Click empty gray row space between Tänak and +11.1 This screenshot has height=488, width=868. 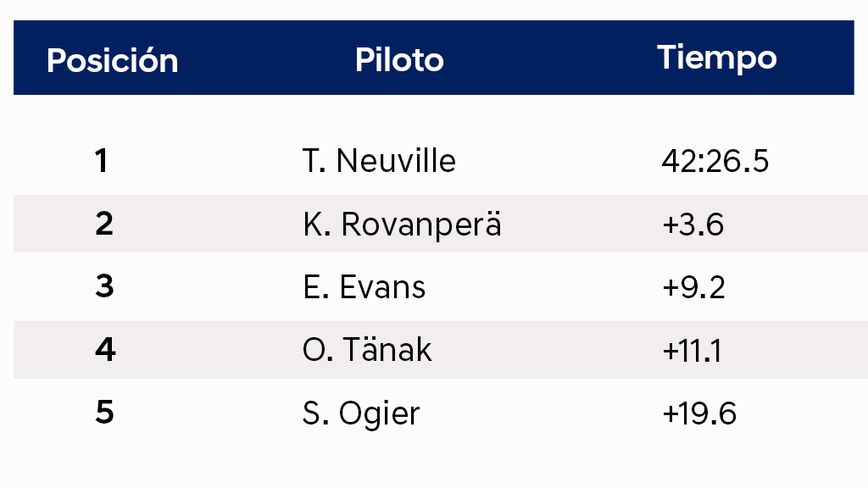547,350
